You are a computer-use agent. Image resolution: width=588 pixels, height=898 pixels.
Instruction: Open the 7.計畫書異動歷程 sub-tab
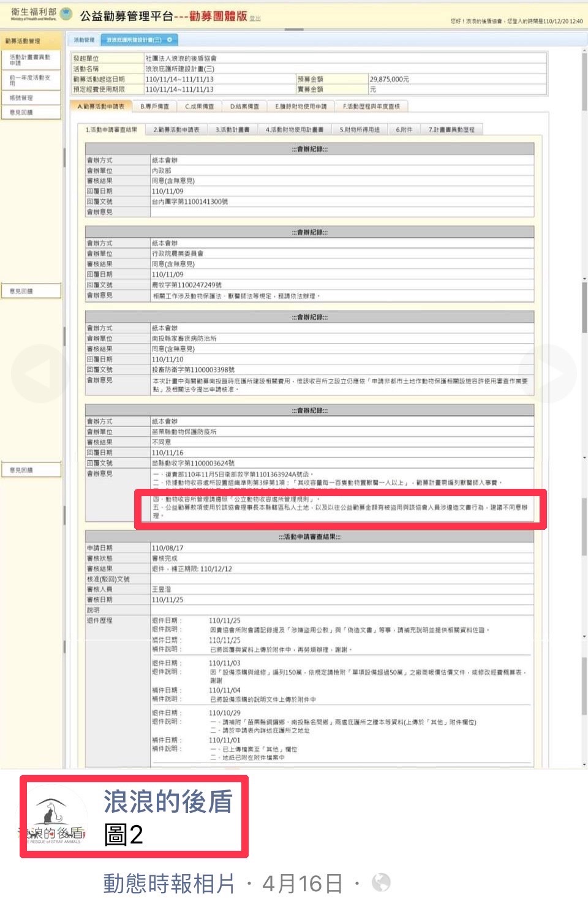(451, 130)
